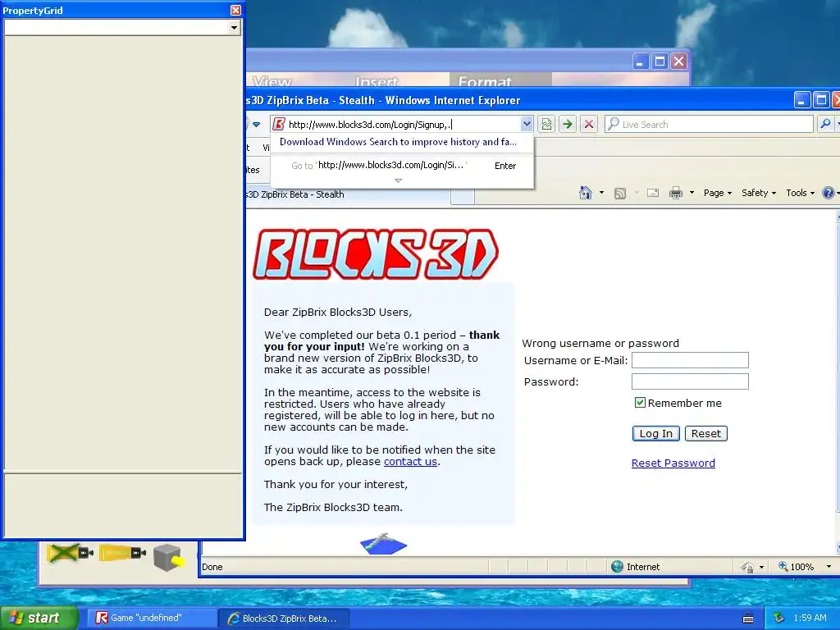This screenshot has width=840, height=630.
Task: Open the Home page icon
Action: click(x=586, y=192)
